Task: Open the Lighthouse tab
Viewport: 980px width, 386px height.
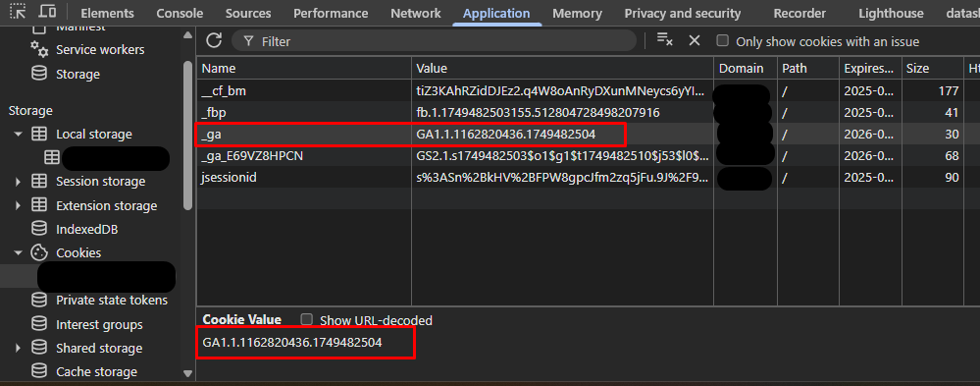Action: click(891, 13)
